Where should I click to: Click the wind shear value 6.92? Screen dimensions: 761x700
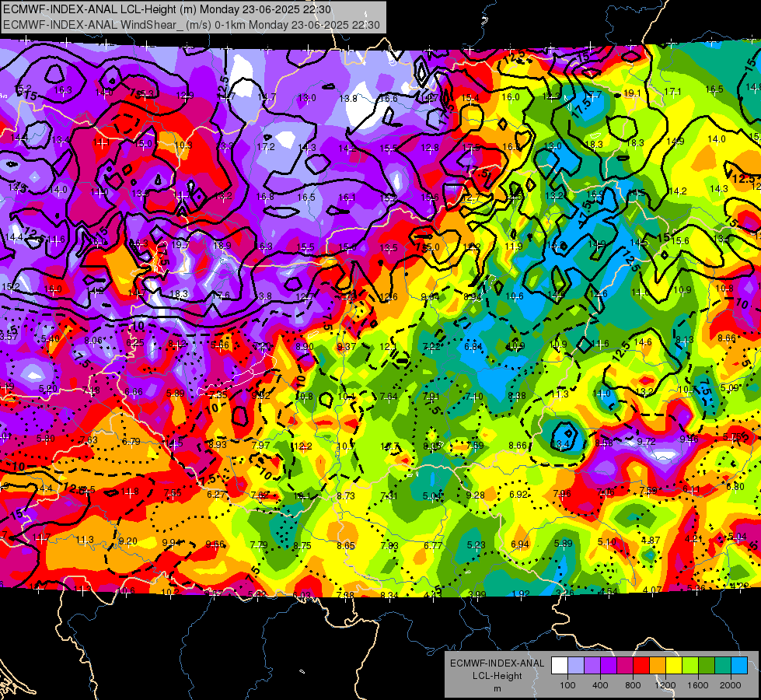tap(518, 494)
